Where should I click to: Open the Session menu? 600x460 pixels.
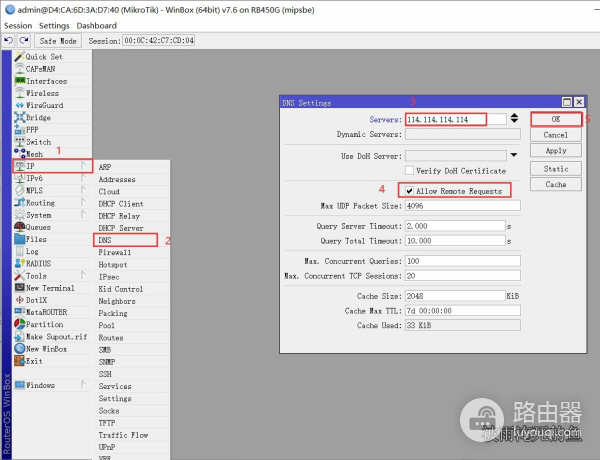pos(18,26)
